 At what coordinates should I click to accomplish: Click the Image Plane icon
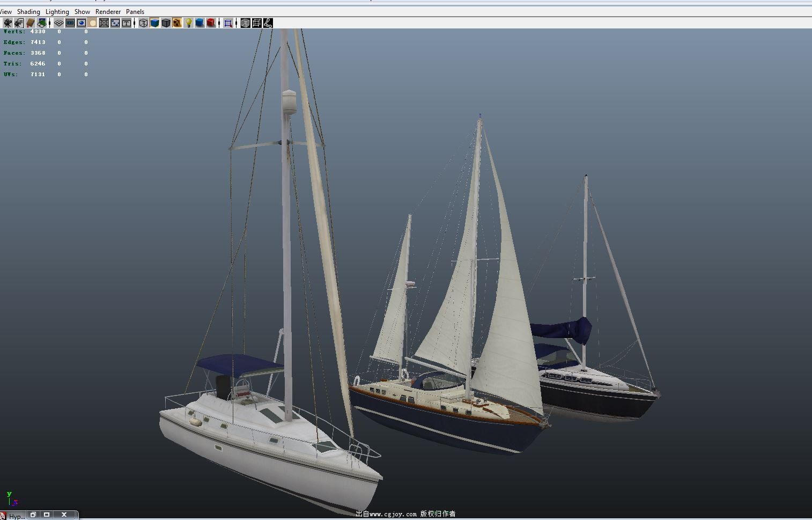pyautogui.click(x=41, y=23)
